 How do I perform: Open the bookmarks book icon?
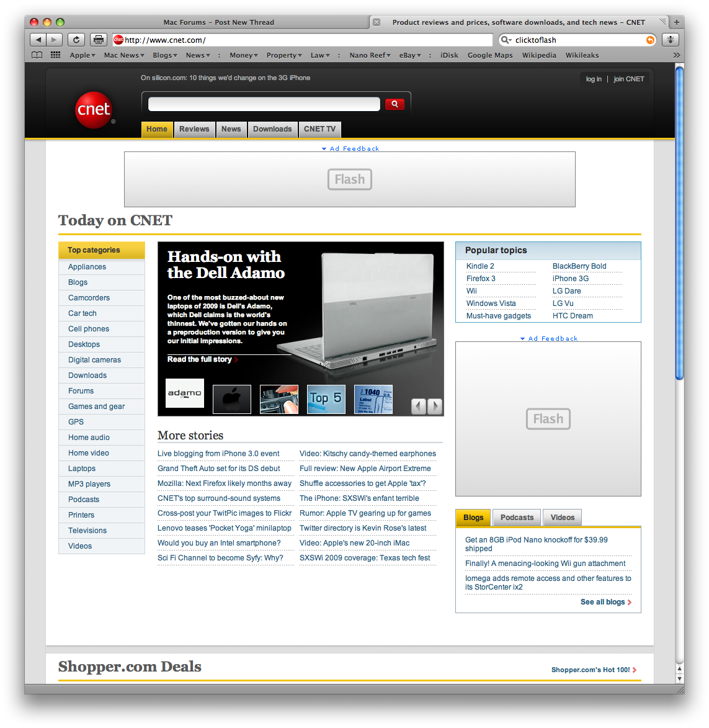(x=37, y=55)
